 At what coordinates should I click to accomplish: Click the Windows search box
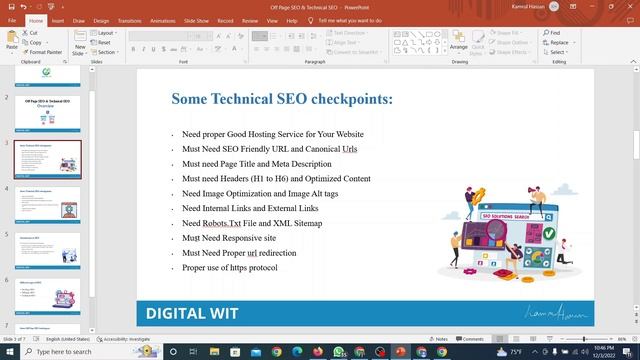(x=91, y=351)
